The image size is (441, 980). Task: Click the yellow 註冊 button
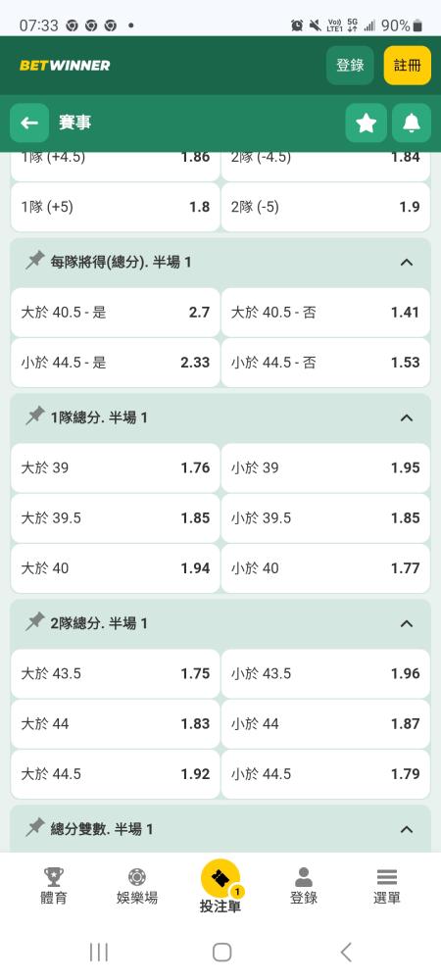(x=408, y=65)
